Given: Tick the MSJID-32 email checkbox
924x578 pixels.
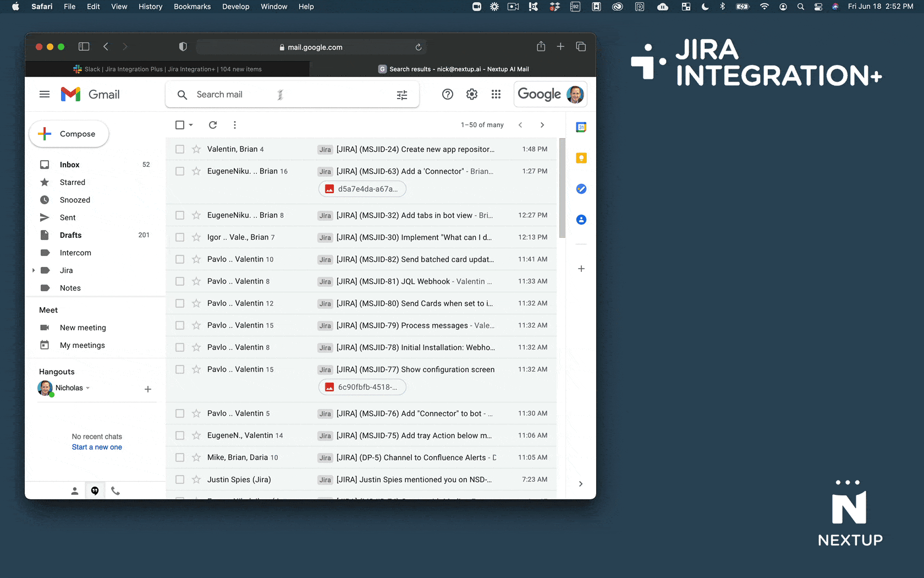Looking at the screenshot, I should tap(180, 215).
